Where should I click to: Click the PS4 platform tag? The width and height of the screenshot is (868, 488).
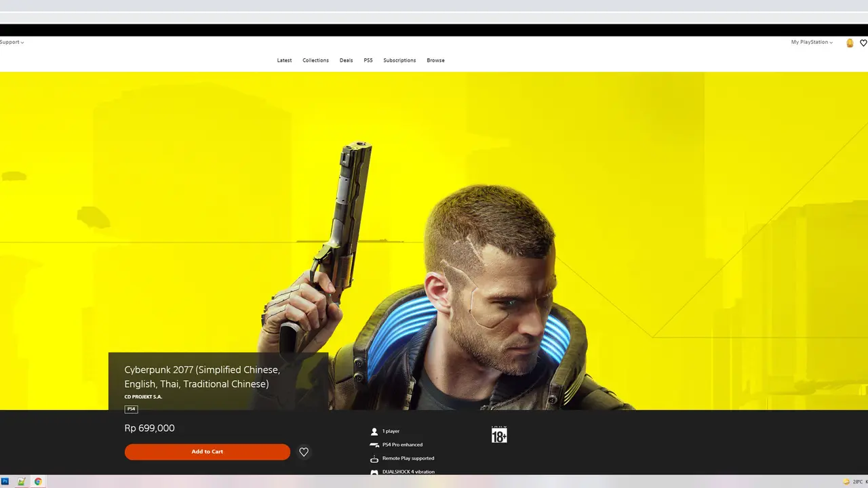pyautogui.click(x=131, y=409)
